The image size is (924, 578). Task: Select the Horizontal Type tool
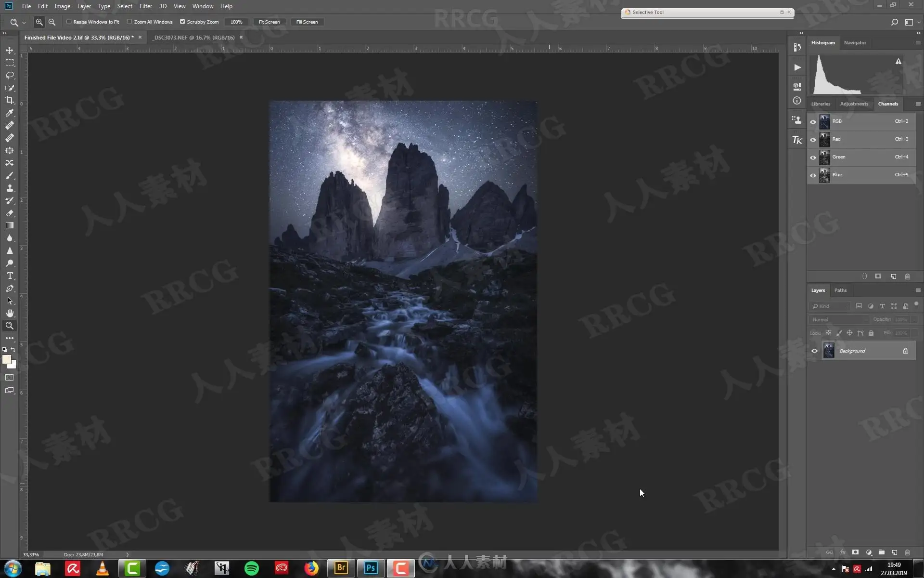tap(10, 276)
